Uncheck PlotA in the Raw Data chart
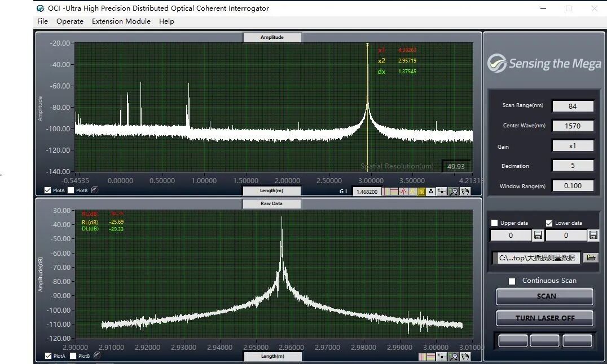The width and height of the screenshot is (607, 364). 48,356
